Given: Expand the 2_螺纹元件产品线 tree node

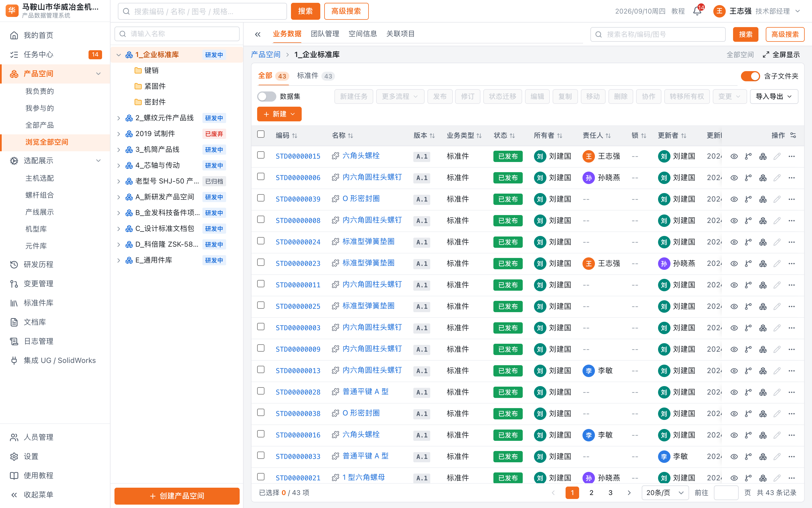Looking at the screenshot, I should [118, 118].
